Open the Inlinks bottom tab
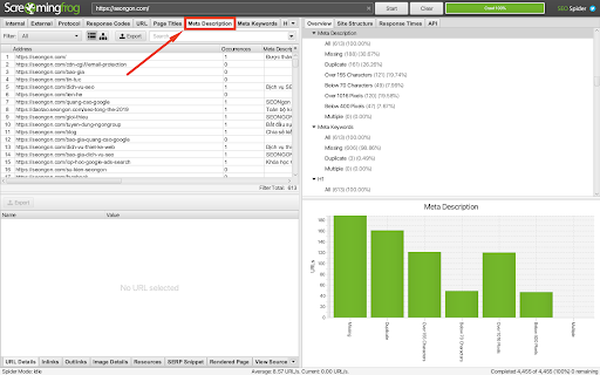The height and width of the screenshot is (375, 600). [x=50, y=362]
